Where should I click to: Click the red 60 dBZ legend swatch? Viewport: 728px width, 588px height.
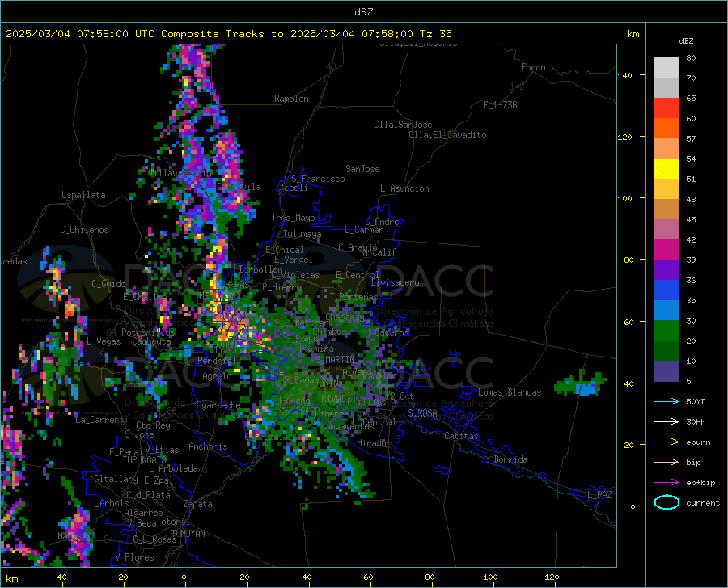click(667, 108)
